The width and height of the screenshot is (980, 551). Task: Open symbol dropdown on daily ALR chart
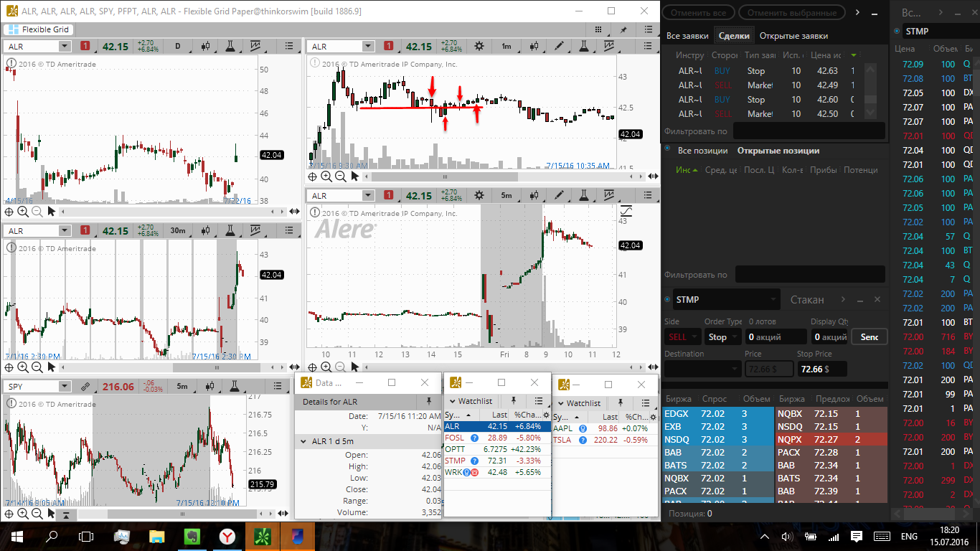65,46
